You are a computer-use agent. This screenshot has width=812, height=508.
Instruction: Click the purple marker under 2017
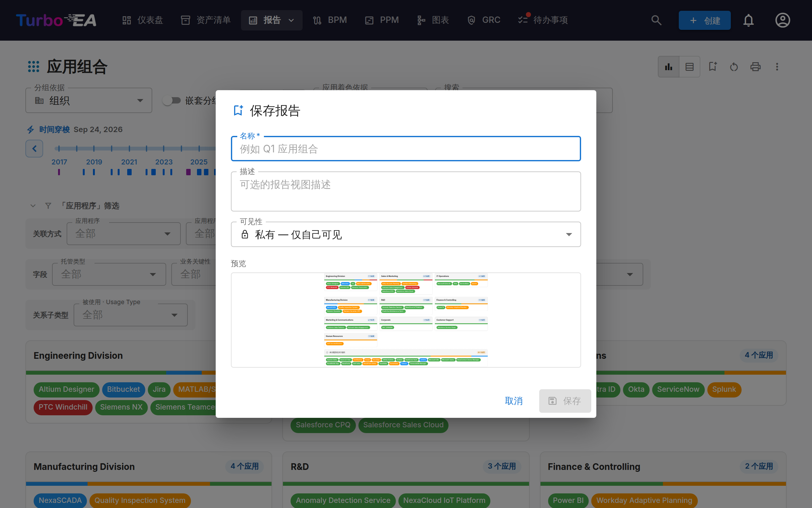(59, 172)
